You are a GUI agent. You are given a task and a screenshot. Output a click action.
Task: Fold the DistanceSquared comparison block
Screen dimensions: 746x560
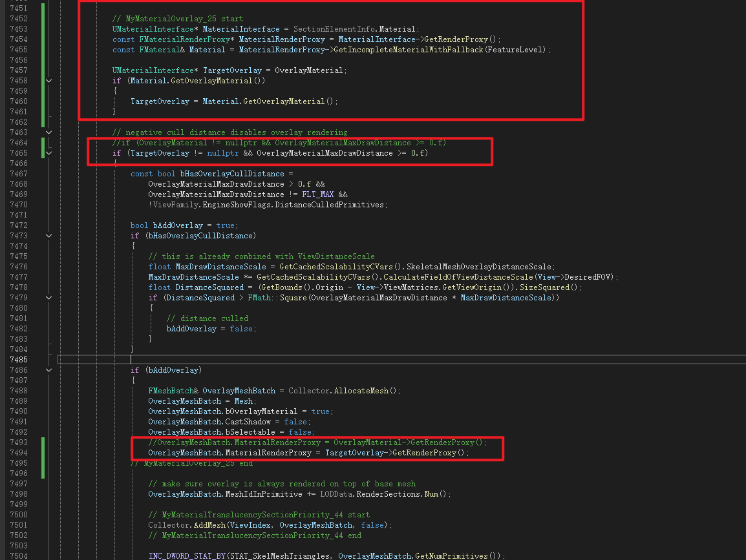(48, 298)
